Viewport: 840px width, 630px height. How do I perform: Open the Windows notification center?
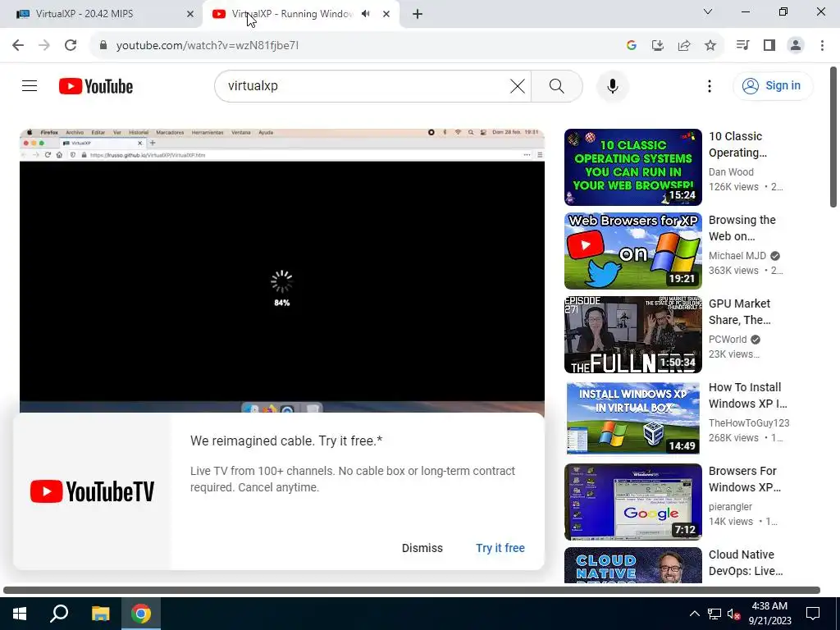pos(813,614)
